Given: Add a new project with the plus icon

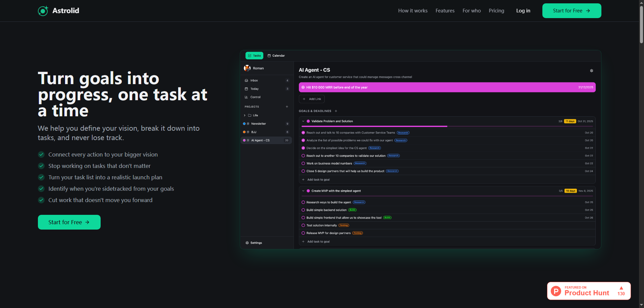Looking at the screenshot, I should pyautogui.click(x=287, y=107).
